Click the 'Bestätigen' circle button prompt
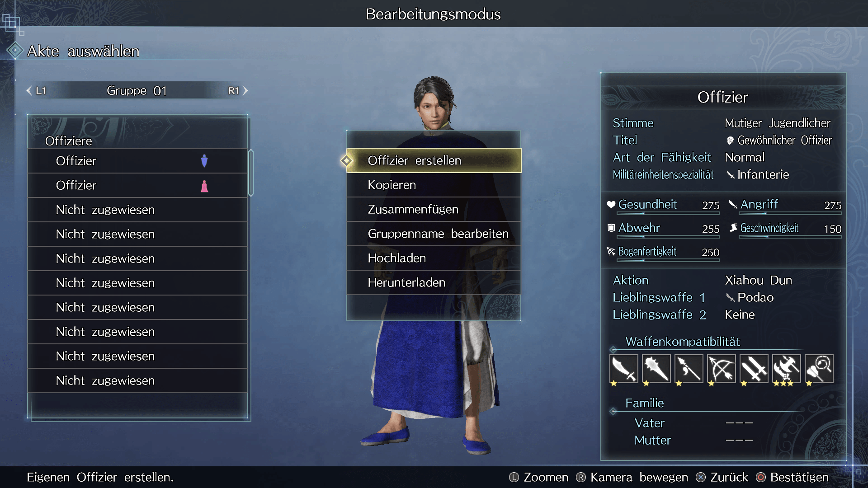This screenshot has height=488, width=868. [x=793, y=477]
